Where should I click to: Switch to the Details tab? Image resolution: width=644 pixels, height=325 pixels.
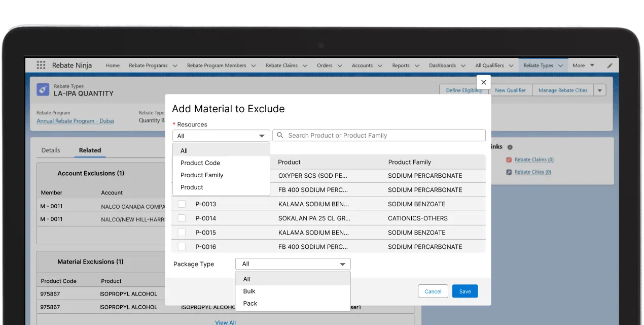point(50,150)
